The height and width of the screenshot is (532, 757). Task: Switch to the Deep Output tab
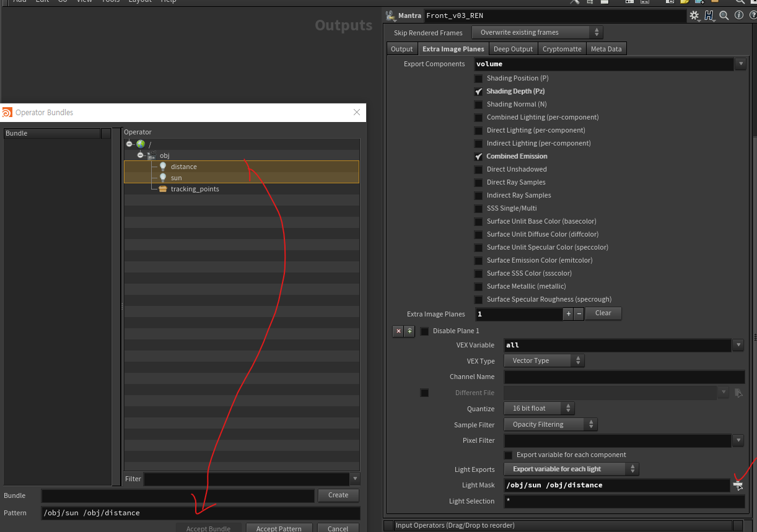point(513,49)
